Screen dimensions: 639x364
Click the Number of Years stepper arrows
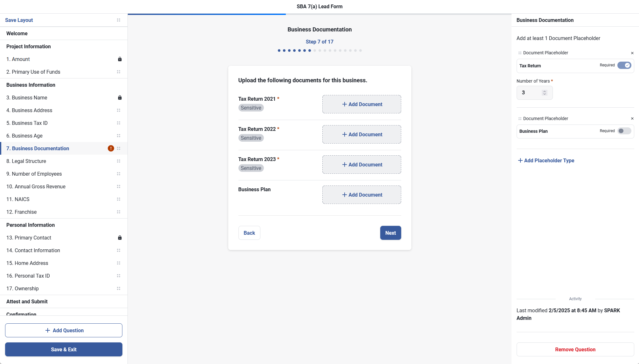pos(544,93)
